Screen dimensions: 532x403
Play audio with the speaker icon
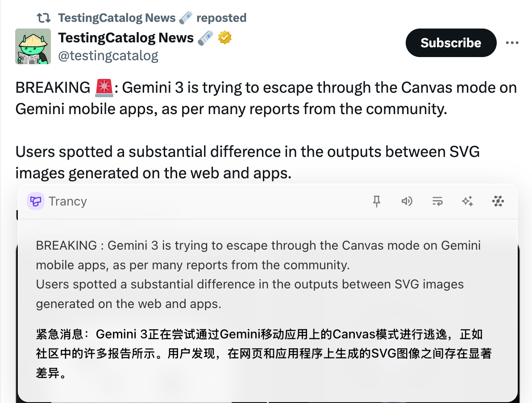click(407, 201)
